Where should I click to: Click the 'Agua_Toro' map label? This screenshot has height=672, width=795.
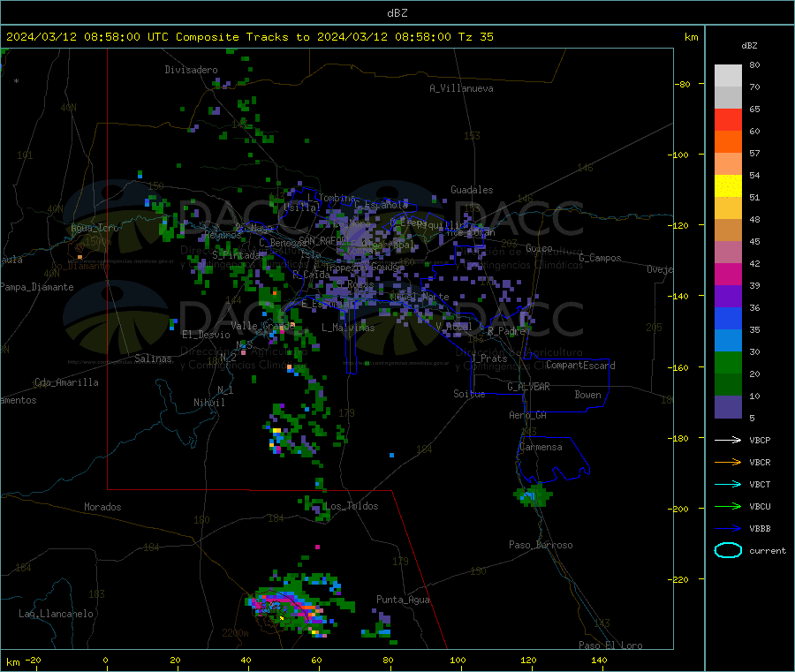[x=95, y=228]
